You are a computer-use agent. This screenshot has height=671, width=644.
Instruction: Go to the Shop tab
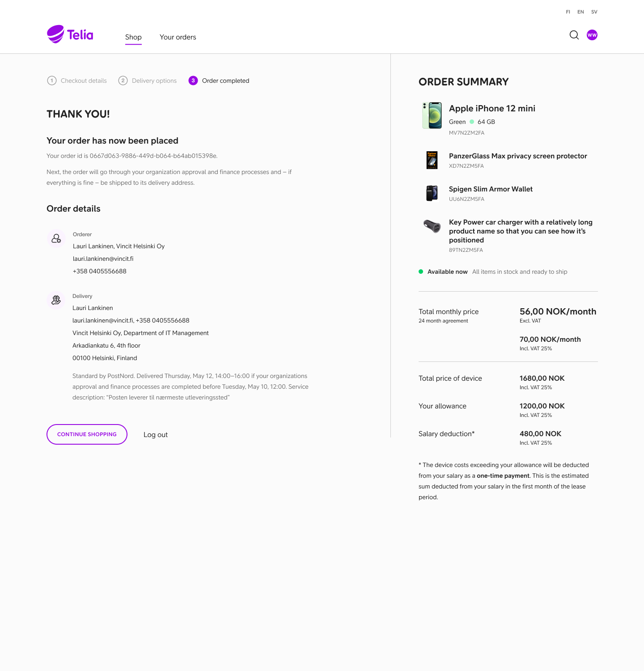point(133,37)
